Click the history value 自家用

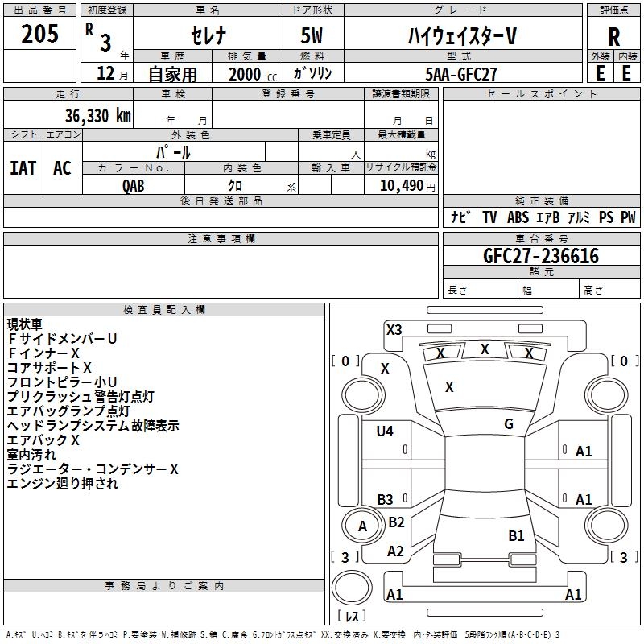pyautogui.click(x=172, y=74)
